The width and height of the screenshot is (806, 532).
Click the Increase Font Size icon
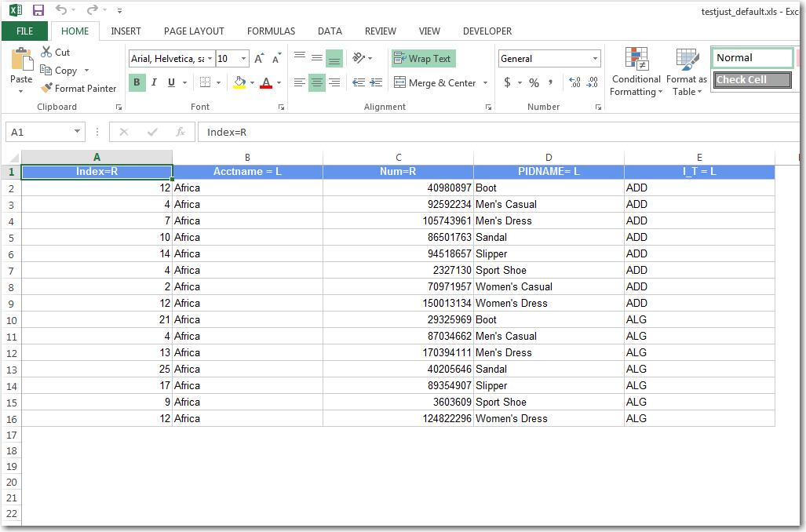260,59
